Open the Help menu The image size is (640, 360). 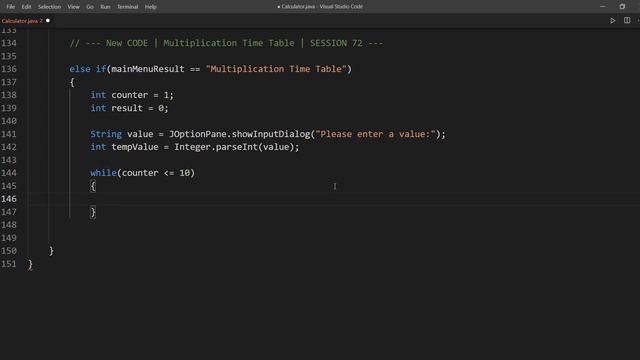[x=151, y=7]
